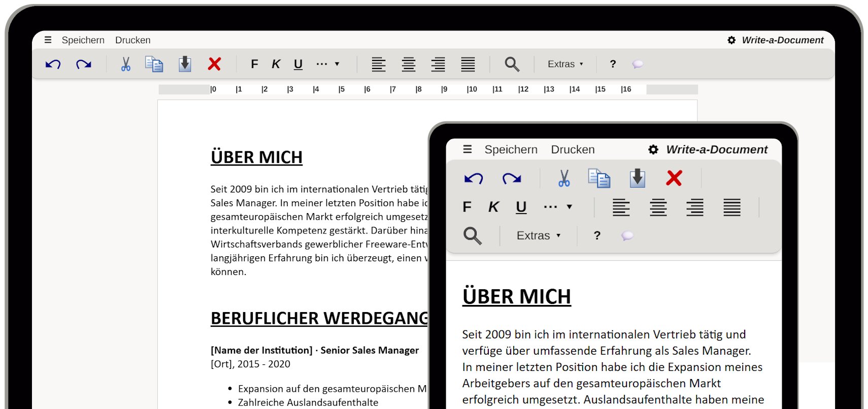
Task: Click Speichern in the tablet window
Action: point(511,150)
